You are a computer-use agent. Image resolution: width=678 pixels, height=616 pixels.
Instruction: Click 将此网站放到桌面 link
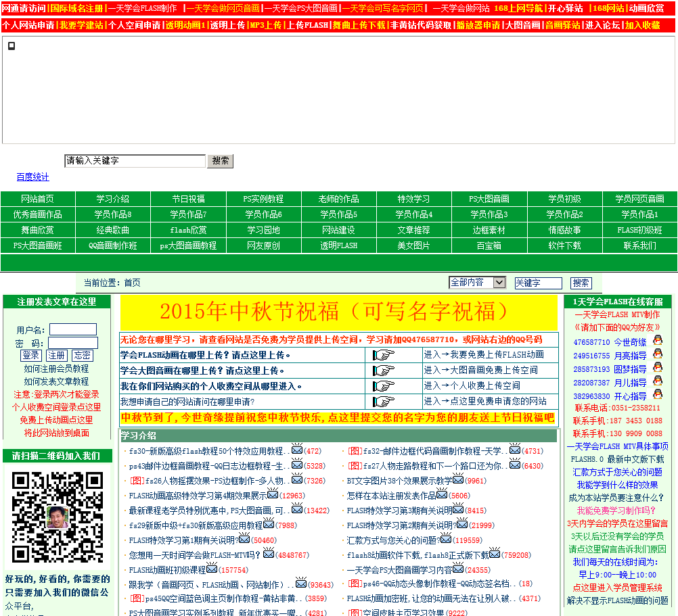[56, 433]
